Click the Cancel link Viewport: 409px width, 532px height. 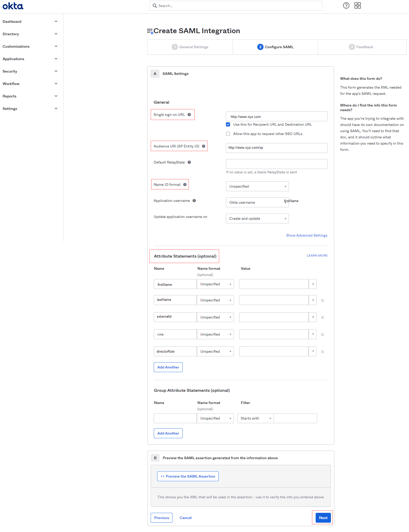pyautogui.click(x=186, y=518)
